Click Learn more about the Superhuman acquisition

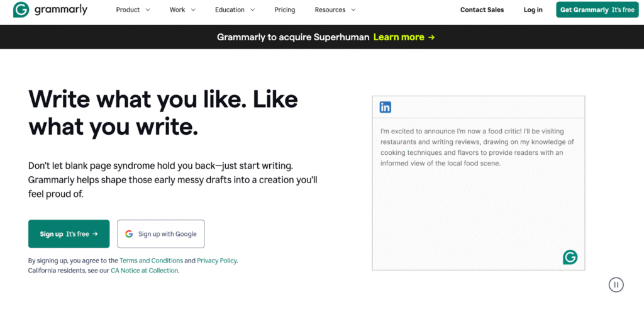[404, 37]
